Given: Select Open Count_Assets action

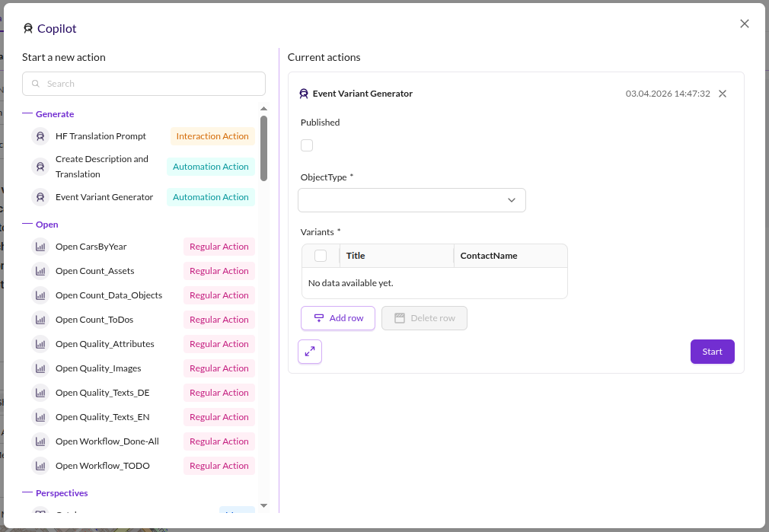Looking at the screenshot, I should [143, 271].
